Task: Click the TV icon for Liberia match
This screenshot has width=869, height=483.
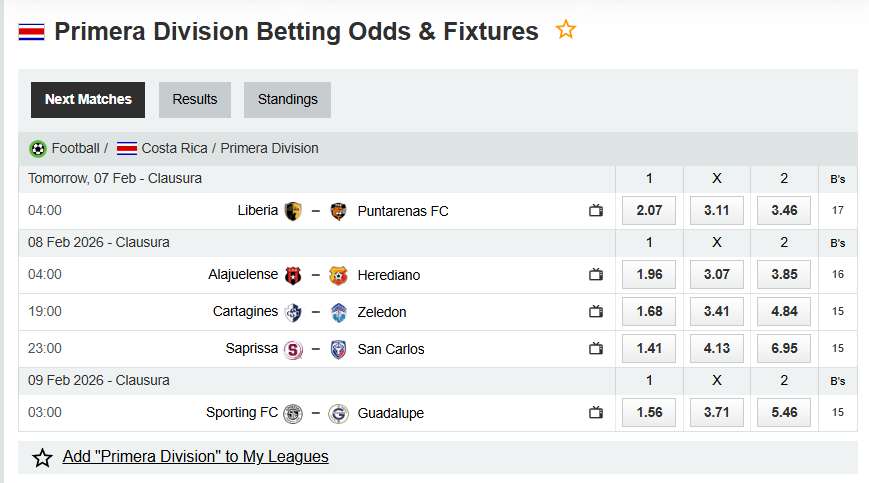Action: click(x=596, y=211)
